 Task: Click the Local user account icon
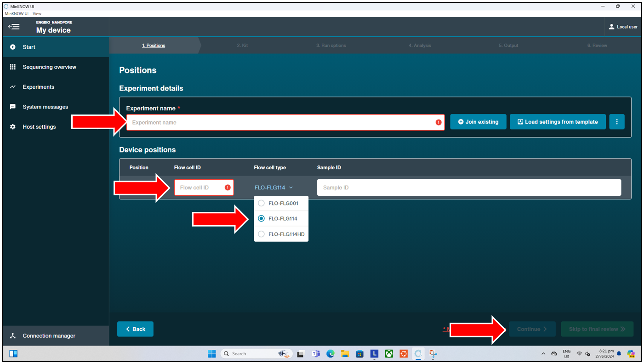point(611,27)
